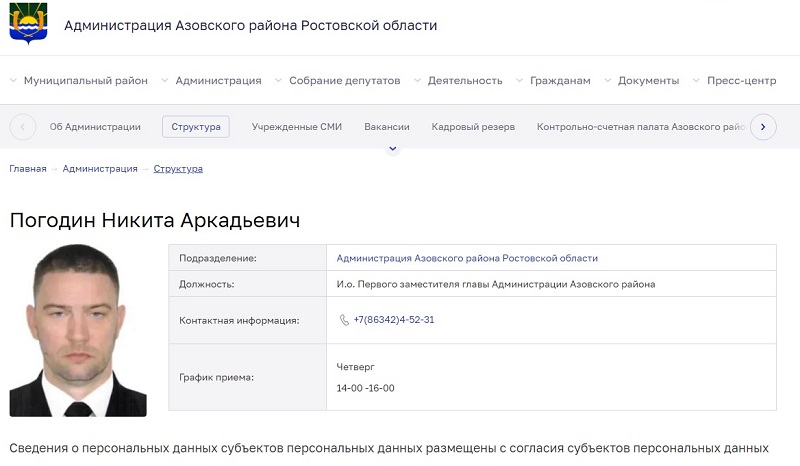Viewport: 800px width, 466px height.
Task: Expand submenu with the small down chevron
Action: point(393,149)
